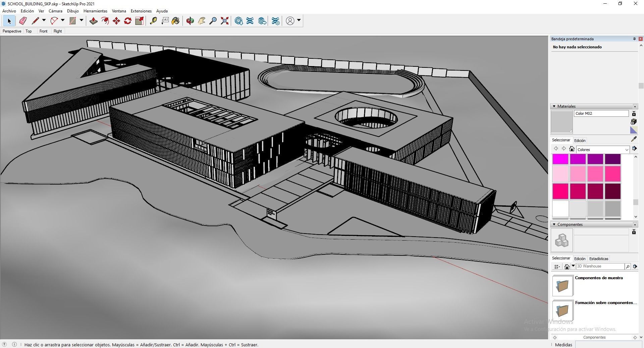Activate the Move tool
The image size is (644, 348).
pos(116,21)
